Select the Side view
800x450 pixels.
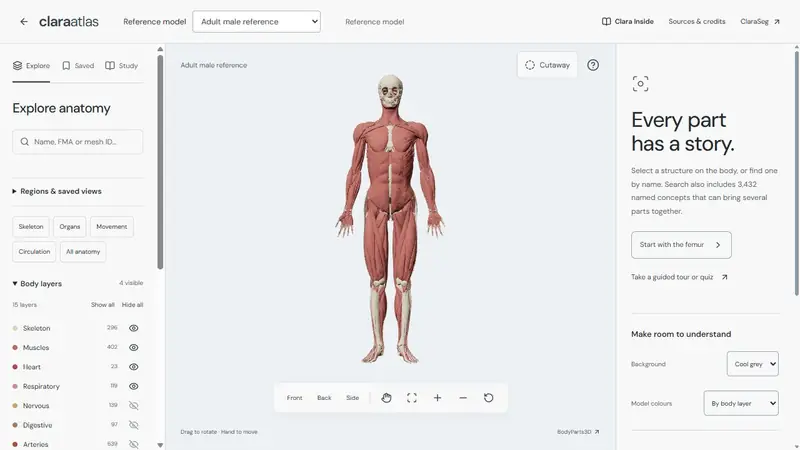tap(353, 397)
